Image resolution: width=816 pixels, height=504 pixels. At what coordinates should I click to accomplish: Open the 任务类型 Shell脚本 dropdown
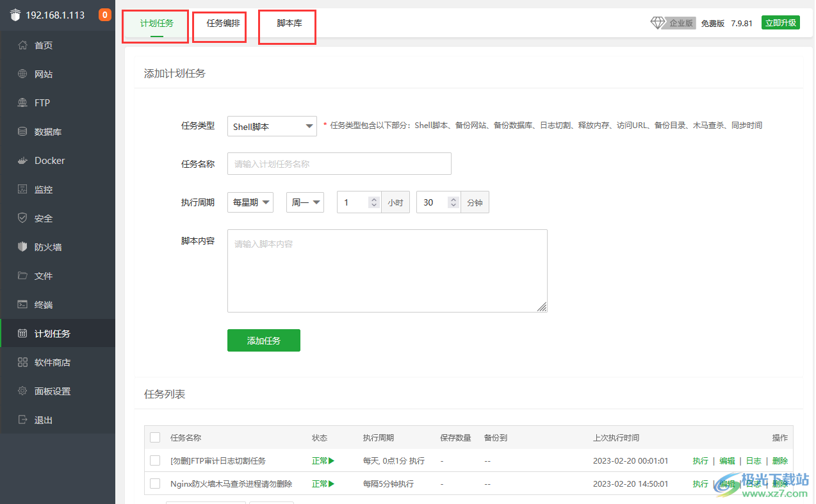(272, 126)
